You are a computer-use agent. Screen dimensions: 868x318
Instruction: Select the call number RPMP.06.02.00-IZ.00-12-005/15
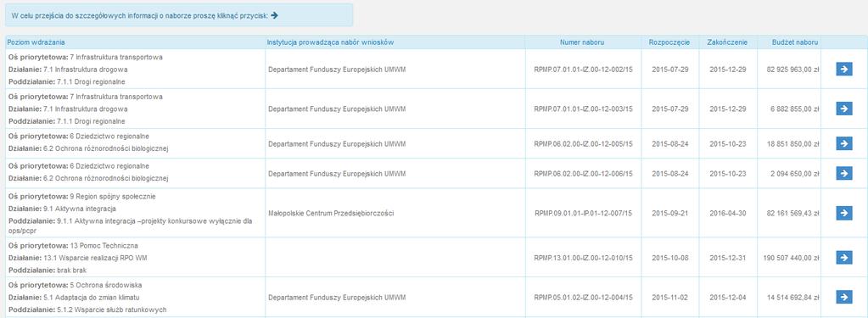[584, 144]
